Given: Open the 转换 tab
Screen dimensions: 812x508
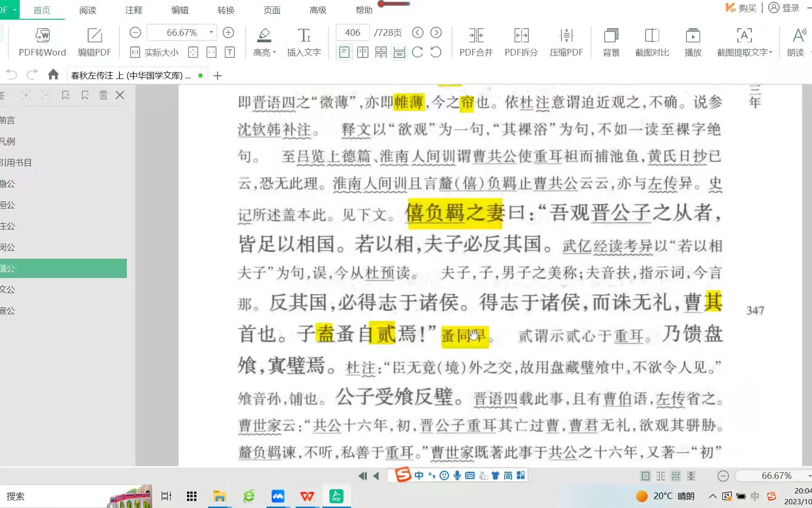Looking at the screenshot, I should click(226, 10).
